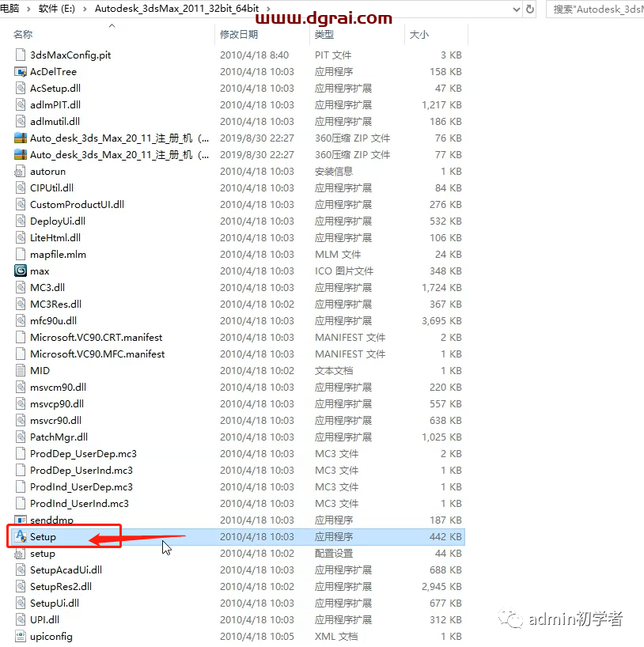
Task: Select the ProdInd_UserInd.mc3 file name
Action: [x=79, y=503]
